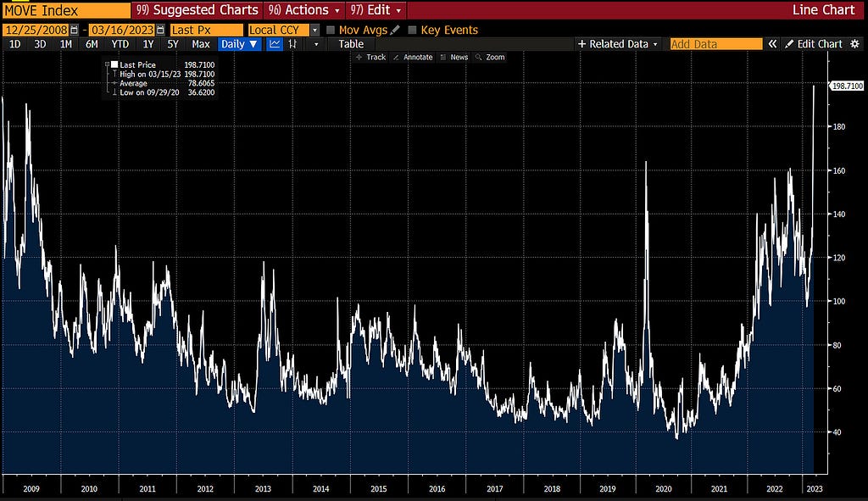
Task: Open the Actions menu
Action: coord(304,10)
